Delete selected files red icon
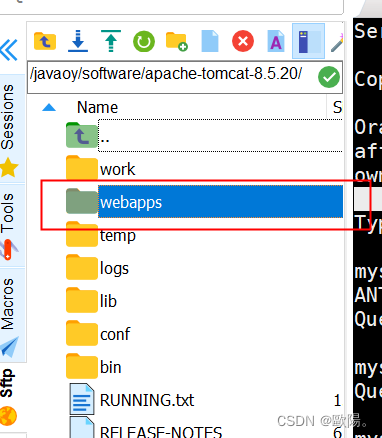This screenshot has width=382, height=438. (243, 41)
